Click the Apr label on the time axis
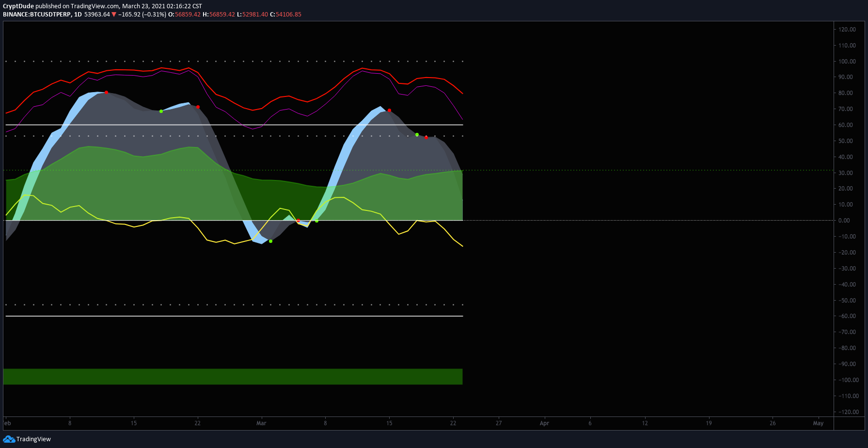868x448 pixels. click(x=544, y=423)
